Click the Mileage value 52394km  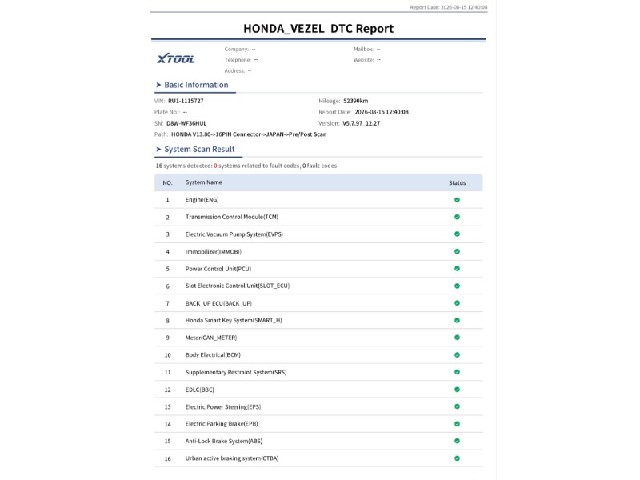click(x=356, y=100)
